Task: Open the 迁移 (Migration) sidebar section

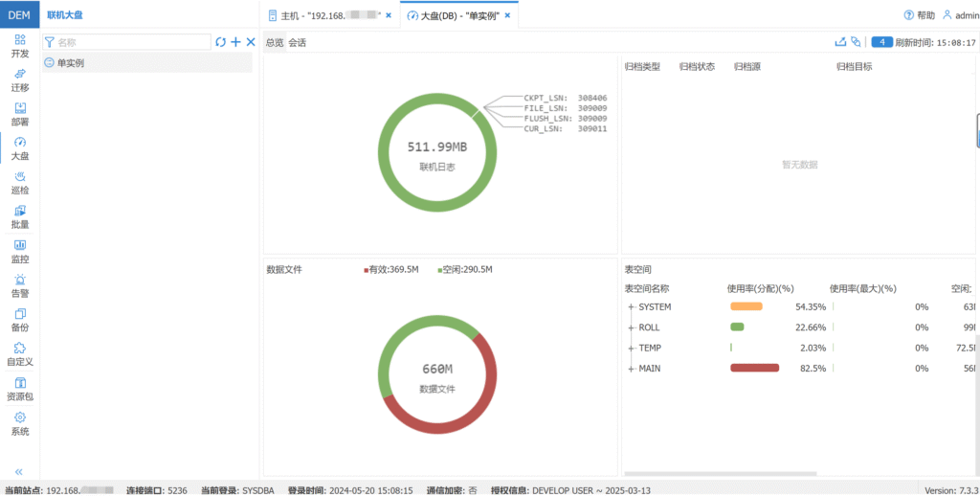Action: pos(20,79)
